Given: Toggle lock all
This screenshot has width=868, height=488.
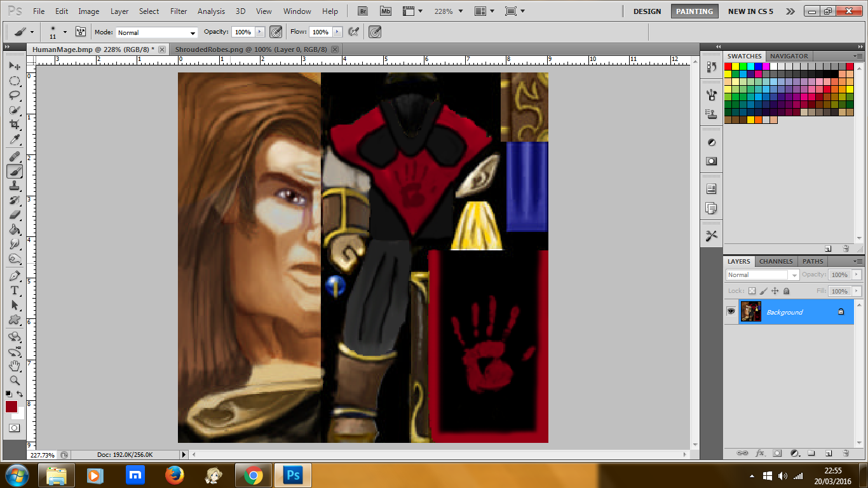Looking at the screenshot, I should 786,291.
